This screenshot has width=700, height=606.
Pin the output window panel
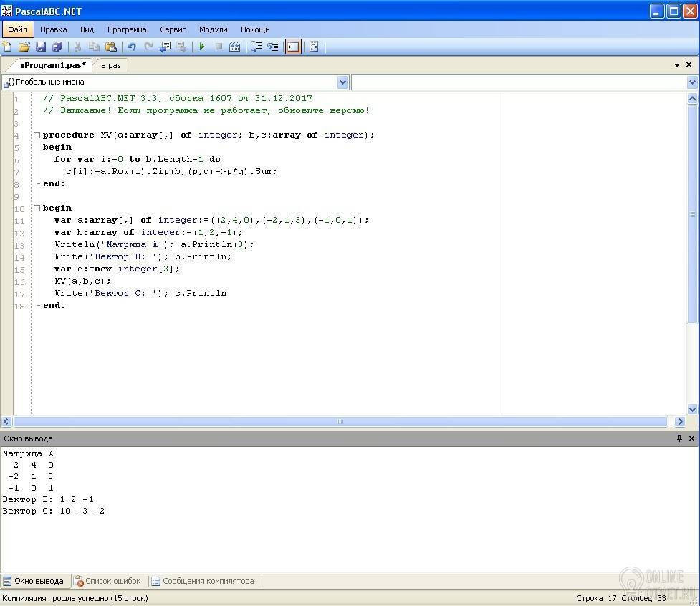coord(679,438)
